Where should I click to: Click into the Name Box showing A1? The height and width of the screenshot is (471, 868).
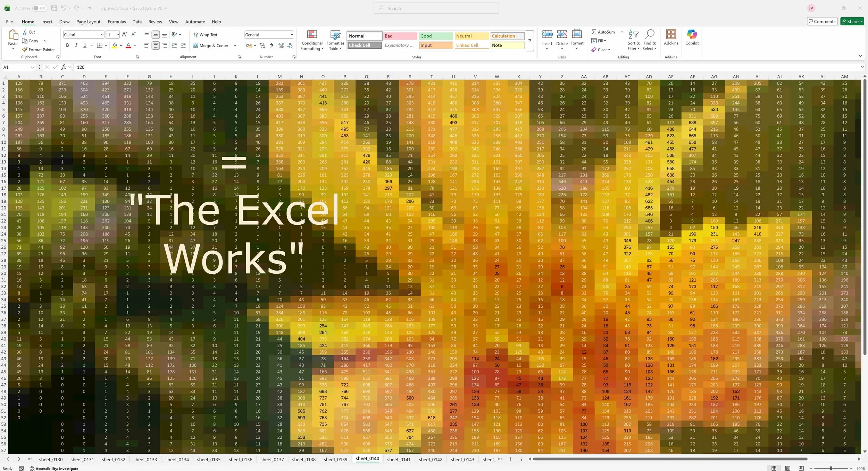point(16,67)
